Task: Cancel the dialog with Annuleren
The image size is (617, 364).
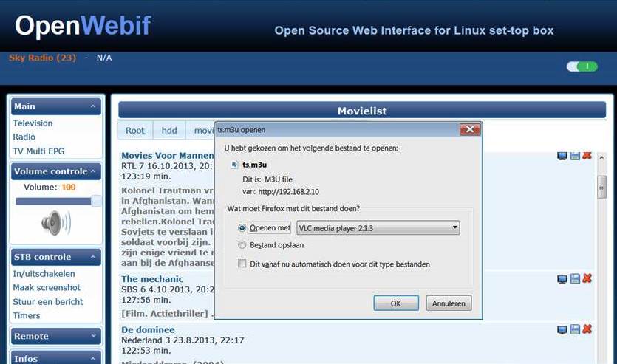Action: (x=449, y=303)
